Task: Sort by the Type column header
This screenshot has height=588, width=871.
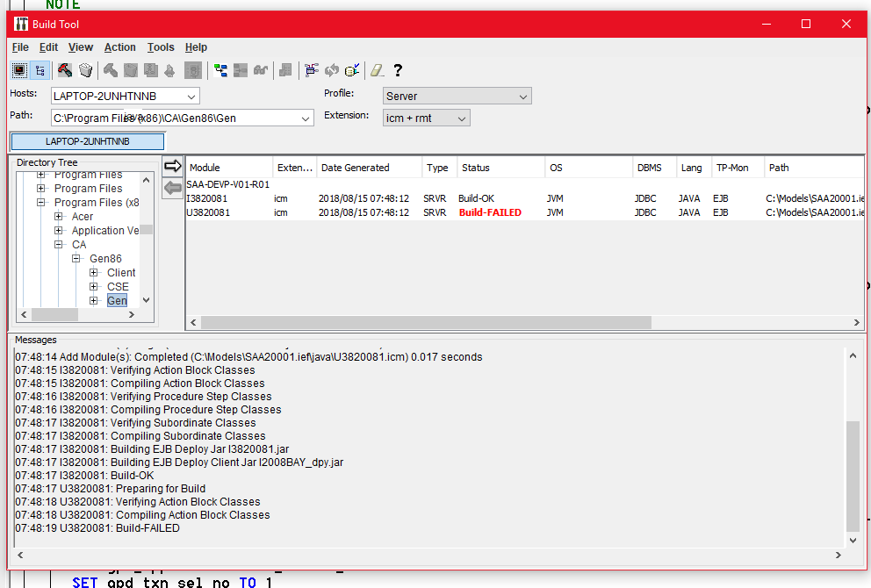Action: (439, 168)
